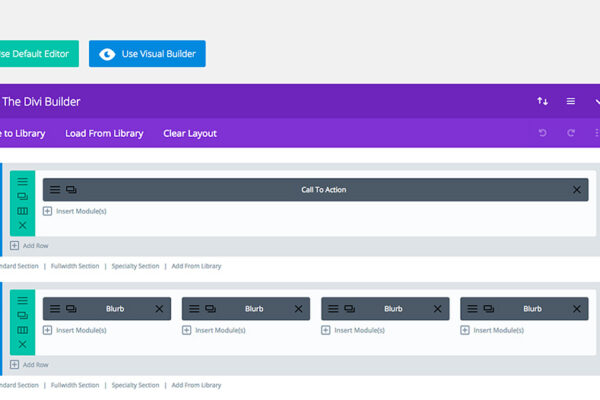Open Call To Action module settings icon
Screen dimensions: 600x400
point(55,190)
